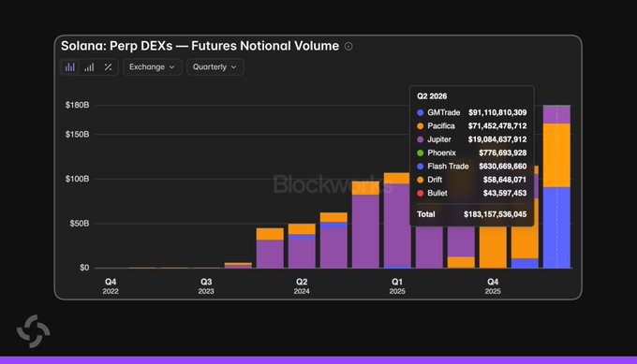Click the tooltip Flash Trade label

pos(448,166)
